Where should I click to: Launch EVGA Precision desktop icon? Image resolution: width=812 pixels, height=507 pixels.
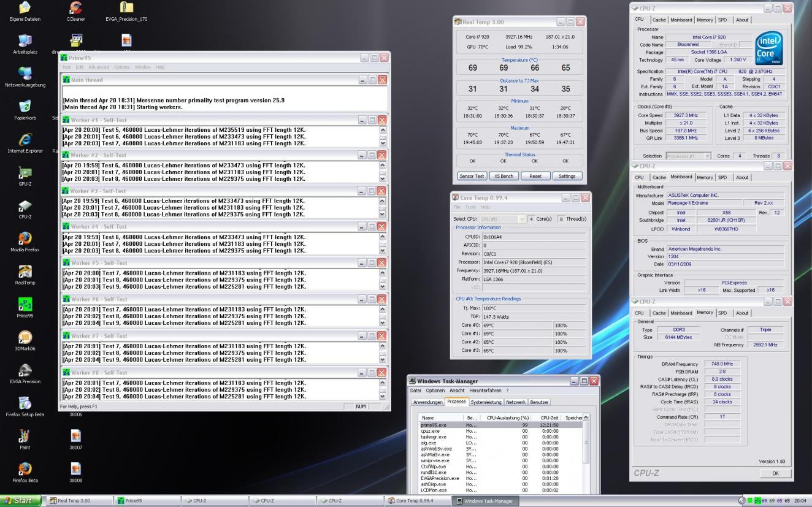(x=25, y=370)
